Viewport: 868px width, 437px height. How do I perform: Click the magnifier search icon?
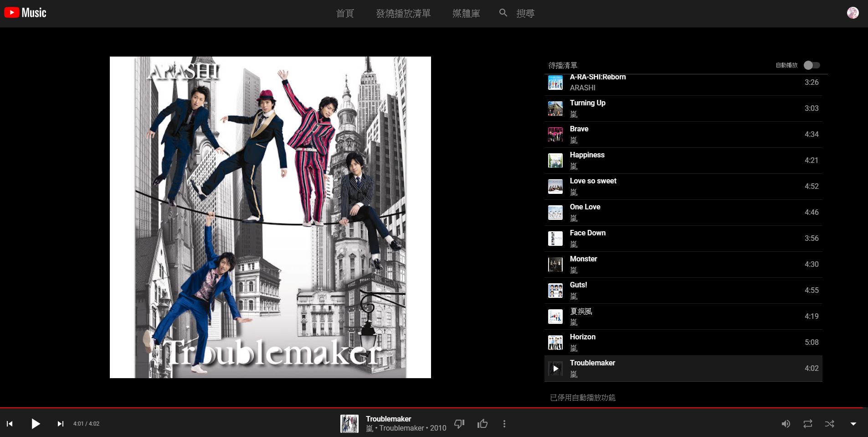pyautogui.click(x=503, y=13)
